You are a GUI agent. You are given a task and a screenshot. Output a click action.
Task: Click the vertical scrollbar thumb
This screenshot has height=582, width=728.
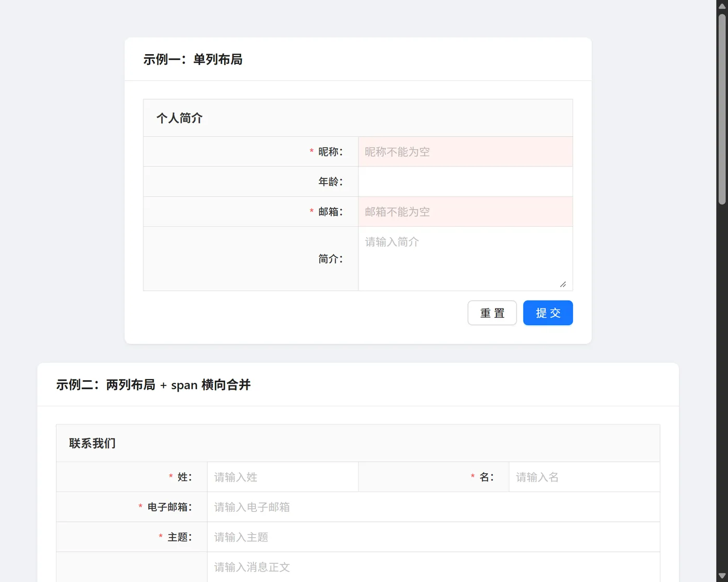[x=722, y=109]
